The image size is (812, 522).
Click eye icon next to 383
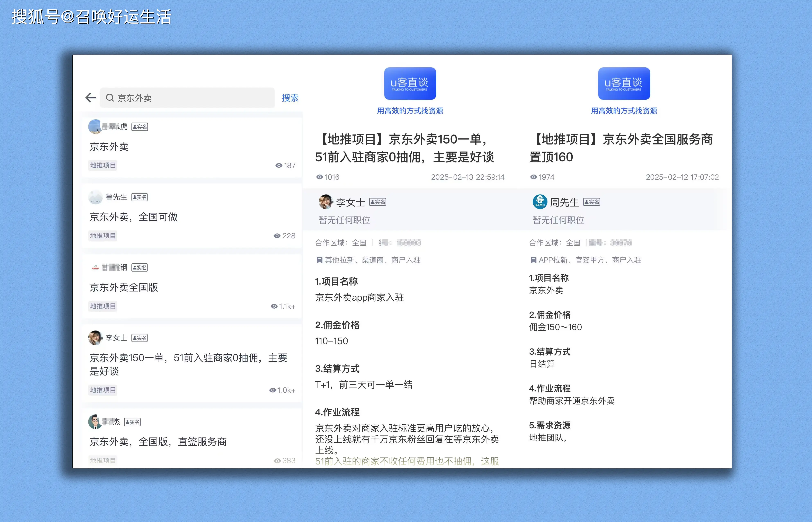277,461
